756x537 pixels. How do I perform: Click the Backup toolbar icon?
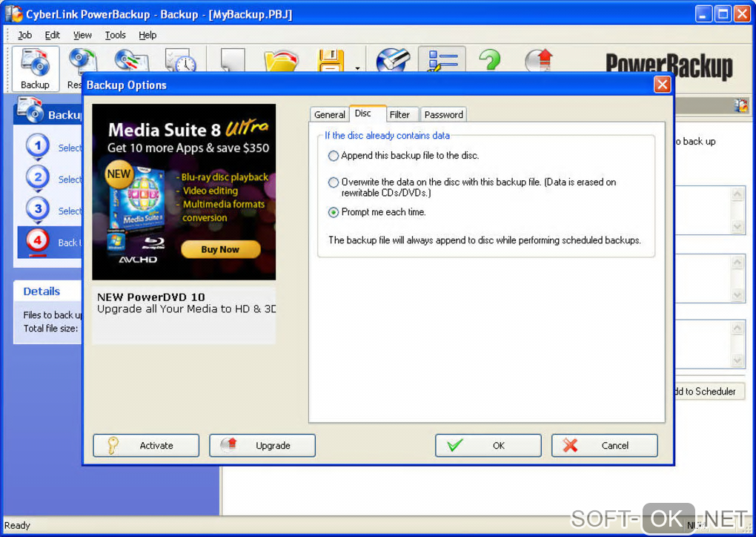click(35, 68)
